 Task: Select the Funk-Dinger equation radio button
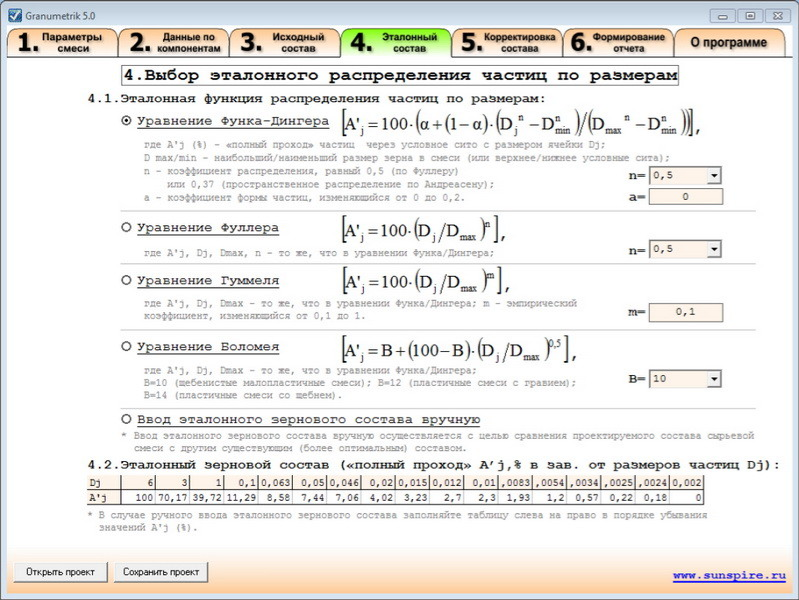(x=126, y=121)
